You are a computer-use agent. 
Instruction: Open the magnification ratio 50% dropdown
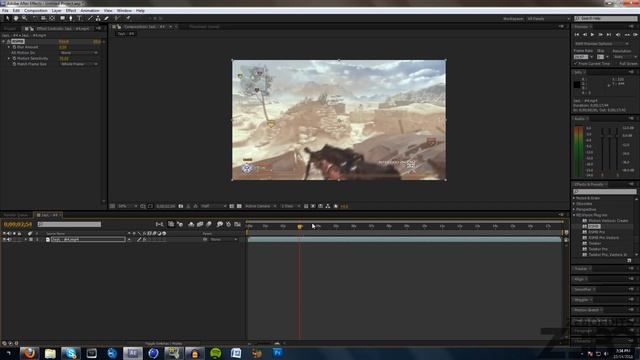click(x=127, y=207)
